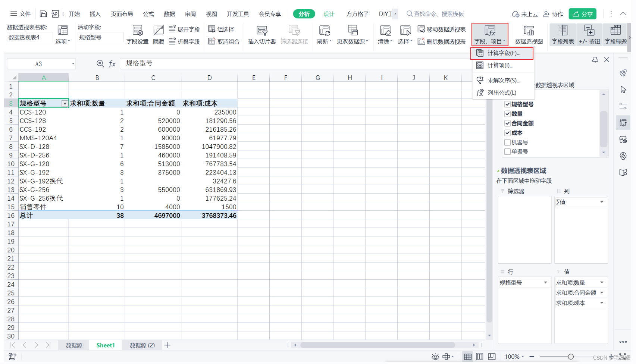The width and height of the screenshot is (636, 364).
Task: Click the zoom out minus button
Action: click(532, 357)
